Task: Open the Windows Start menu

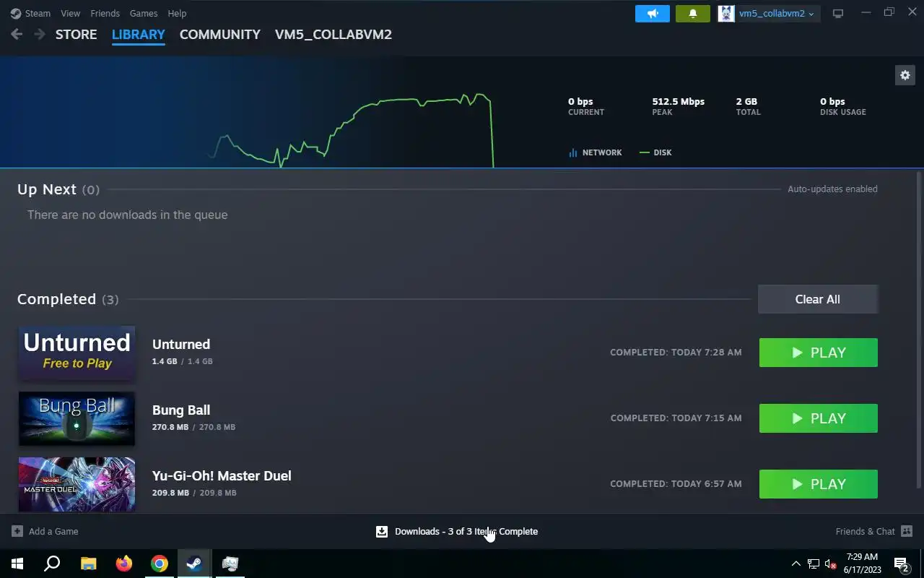Action: pos(17,564)
